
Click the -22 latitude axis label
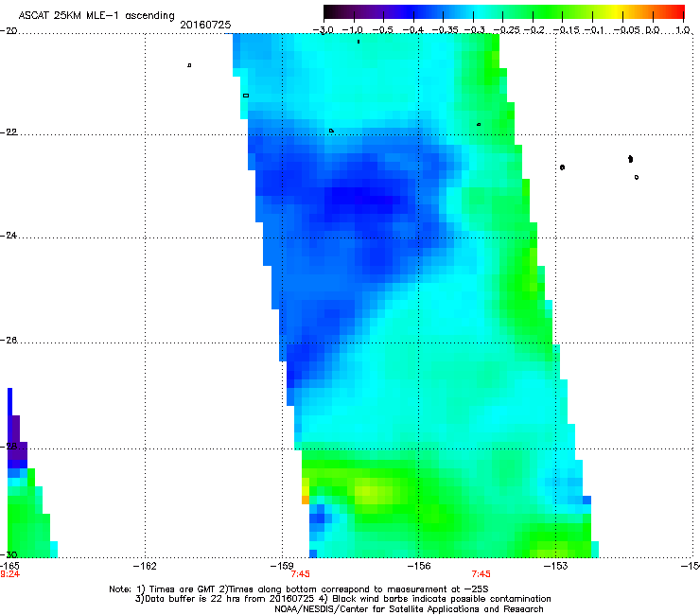[9, 132]
